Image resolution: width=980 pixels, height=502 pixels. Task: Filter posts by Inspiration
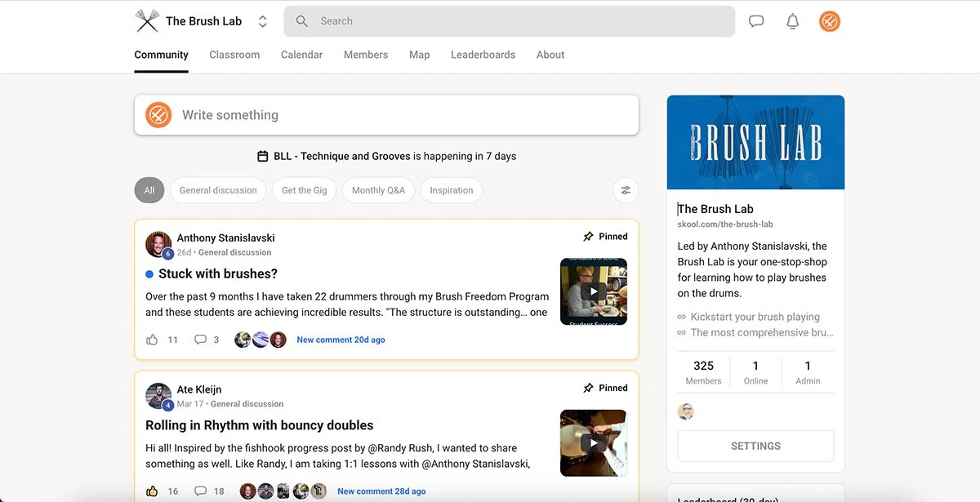click(452, 190)
